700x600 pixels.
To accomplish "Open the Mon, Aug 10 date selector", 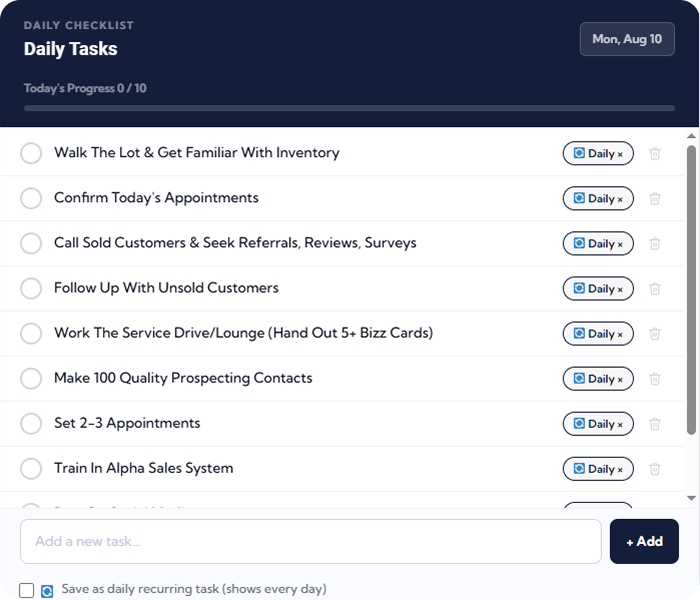I will tap(627, 39).
